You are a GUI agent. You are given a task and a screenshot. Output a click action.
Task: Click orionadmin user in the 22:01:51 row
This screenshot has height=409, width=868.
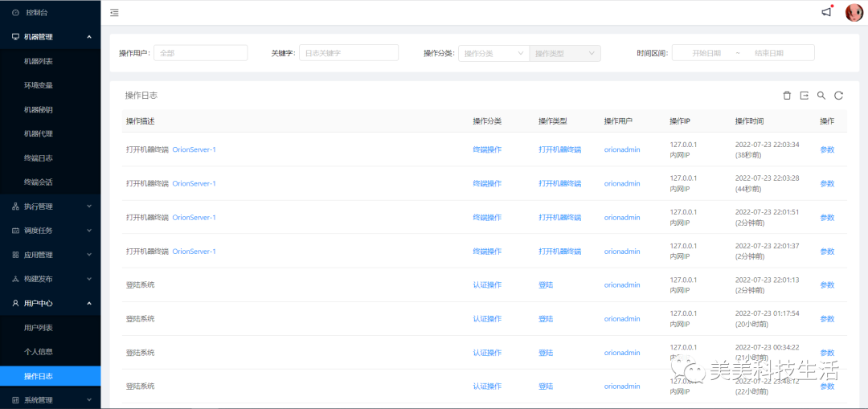point(621,218)
